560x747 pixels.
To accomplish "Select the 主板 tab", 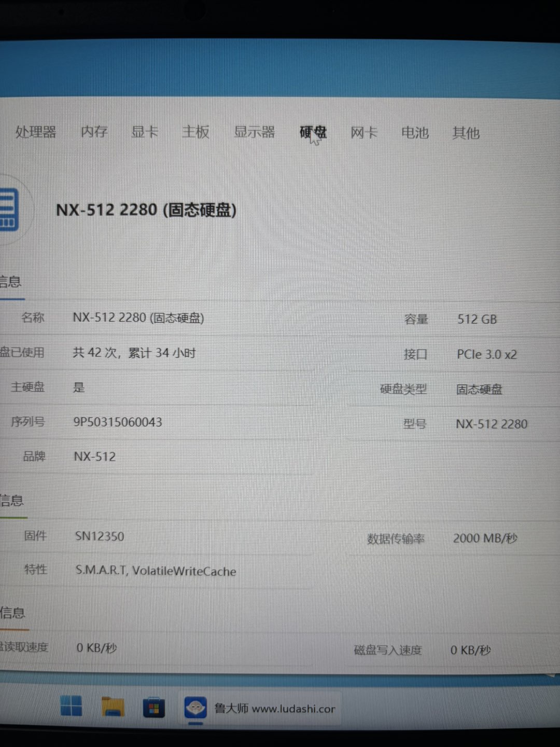I will (x=195, y=132).
